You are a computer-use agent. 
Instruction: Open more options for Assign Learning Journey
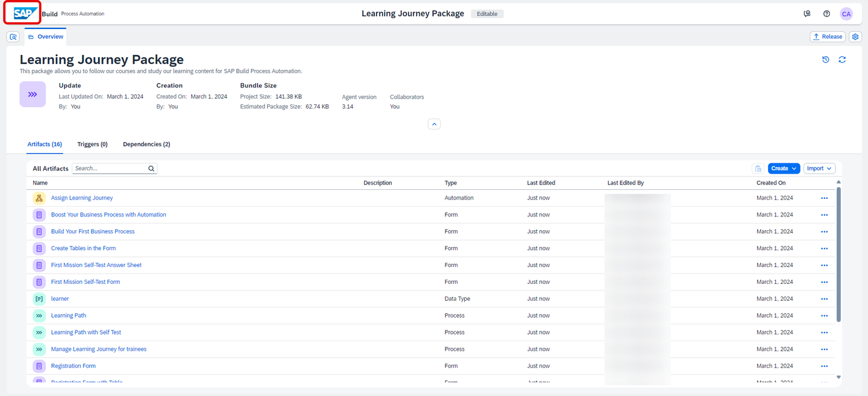[824, 198]
